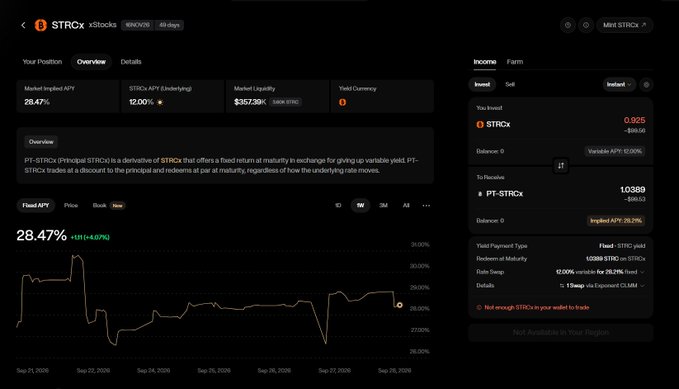Click the Implied APY: 28.21% badge
Screen dimensions: 679x389
(616, 220)
